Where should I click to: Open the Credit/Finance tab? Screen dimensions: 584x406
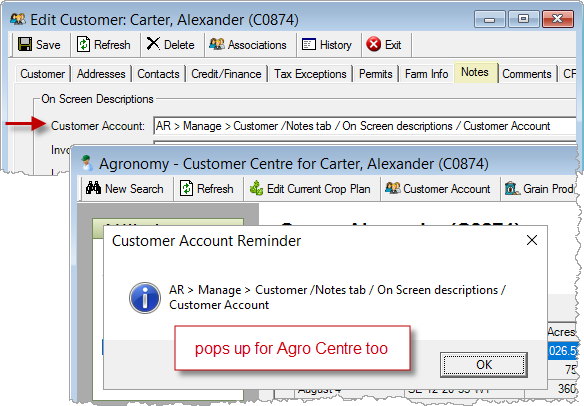[226, 74]
